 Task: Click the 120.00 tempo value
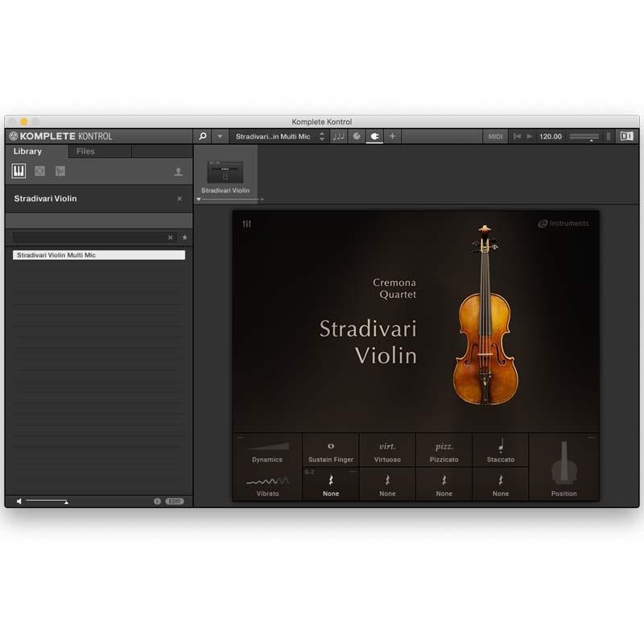click(x=551, y=136)
